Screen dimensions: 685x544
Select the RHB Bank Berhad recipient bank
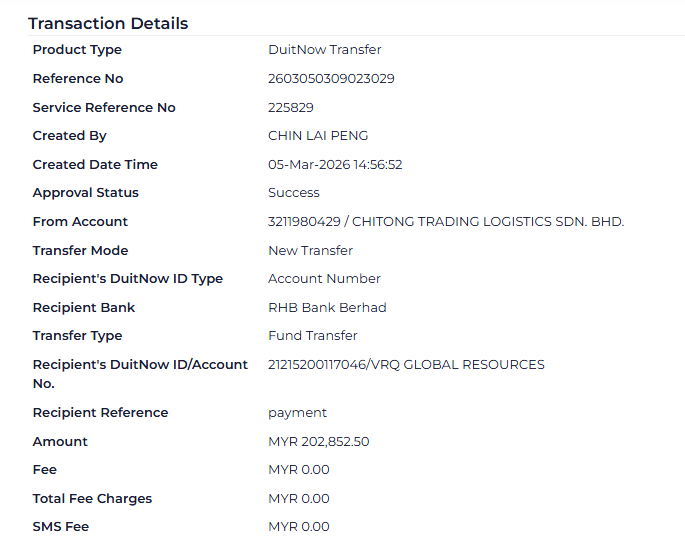click(327, 308)
